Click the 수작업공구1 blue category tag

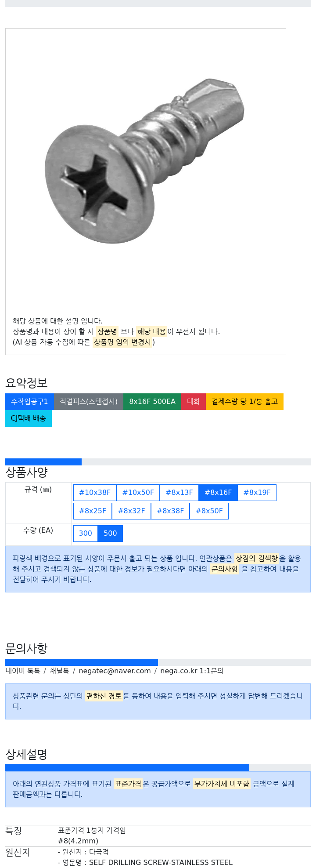[29, 402]
